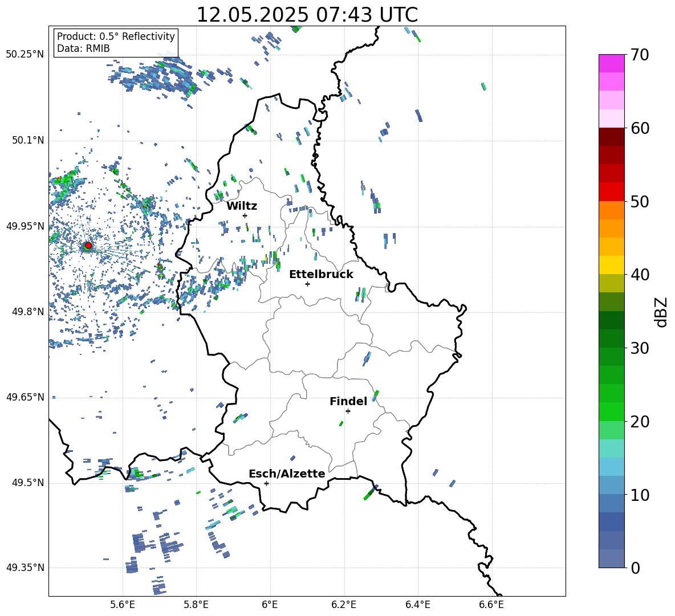
Task: Pick the olive colorbar band below 40
Action: [x=612, y=283]
